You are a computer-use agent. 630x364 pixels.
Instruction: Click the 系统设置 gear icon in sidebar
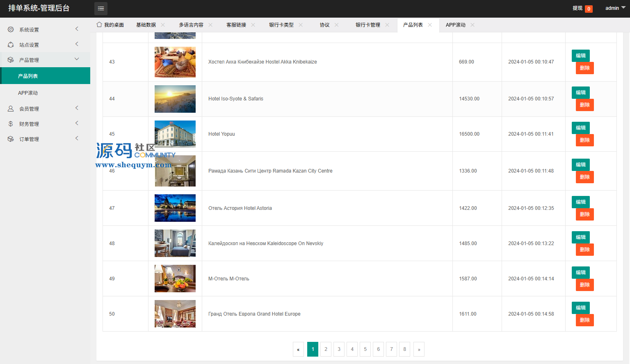(x=11, y=30)
